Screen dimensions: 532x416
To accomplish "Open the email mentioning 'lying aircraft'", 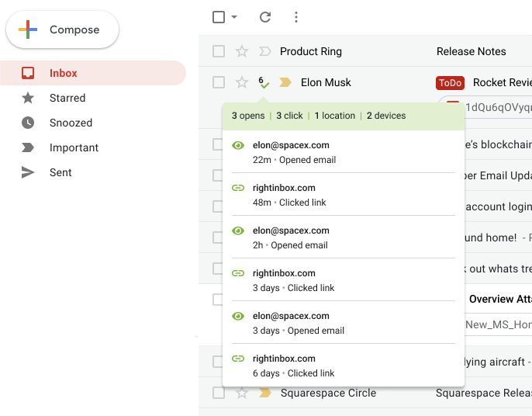I will (x=495, y=362).
